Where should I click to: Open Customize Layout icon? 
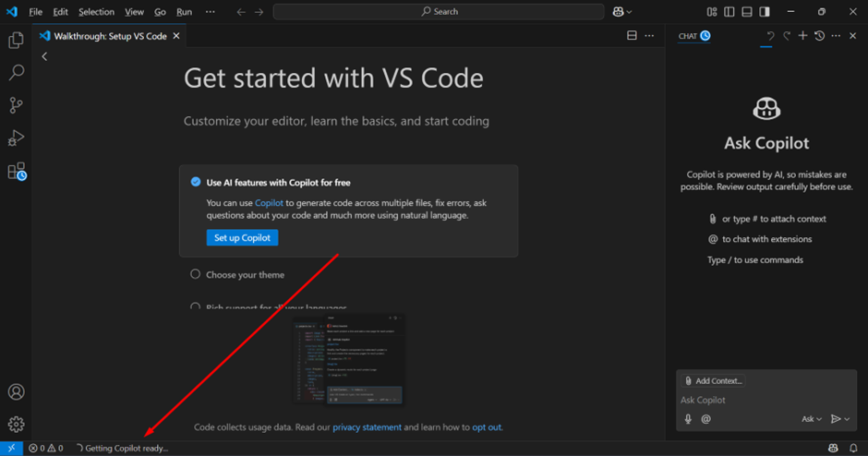(712, 12)
